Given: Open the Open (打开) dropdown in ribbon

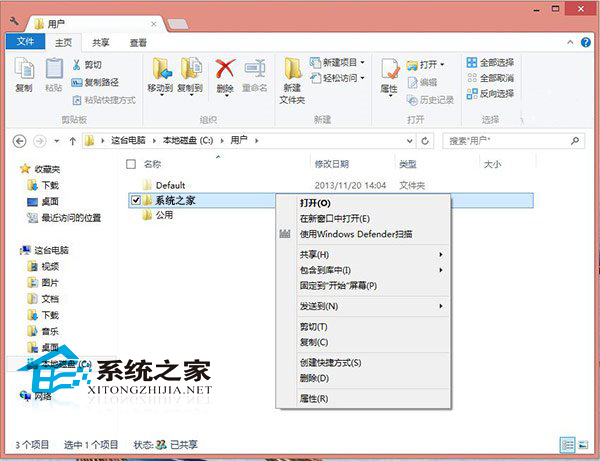Looking at the screenshot, I should (x=426, y=65).
